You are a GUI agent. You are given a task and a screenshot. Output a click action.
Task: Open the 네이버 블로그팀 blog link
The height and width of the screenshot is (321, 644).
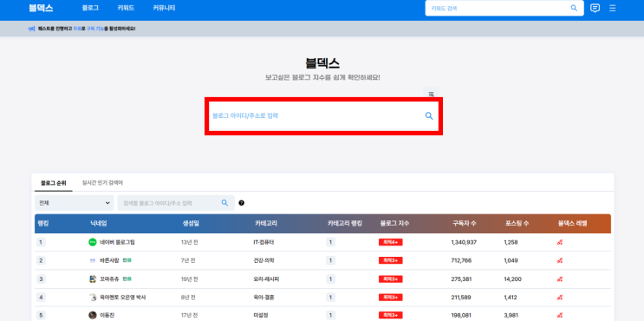[118, 243]
